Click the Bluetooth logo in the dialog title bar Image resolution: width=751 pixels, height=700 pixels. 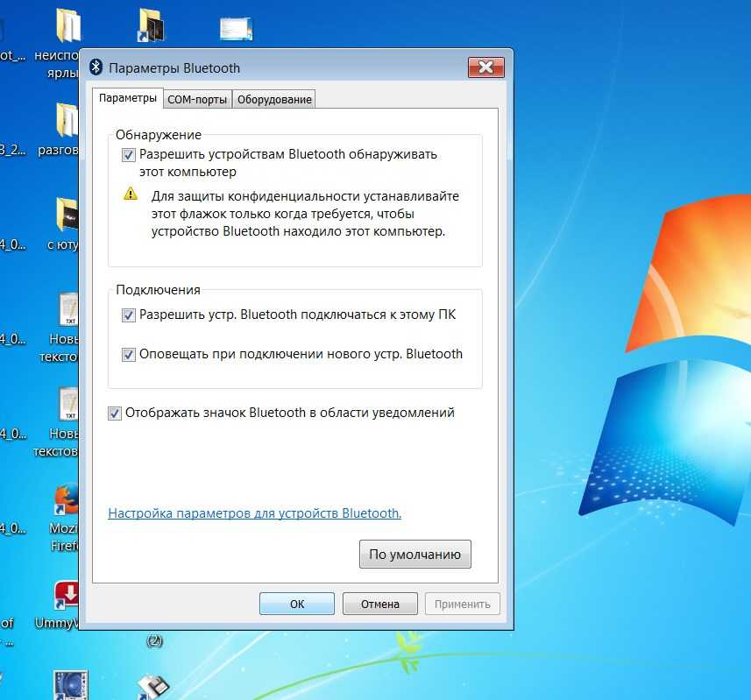(x=96, y=67)
